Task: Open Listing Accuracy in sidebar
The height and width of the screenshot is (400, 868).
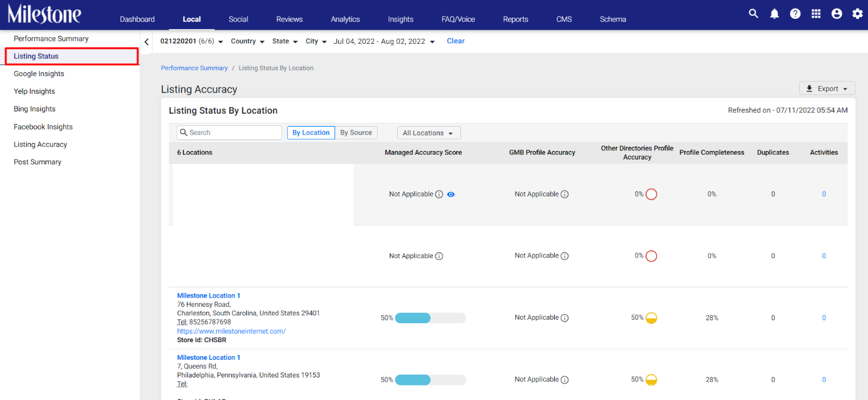Action: (40, 145)
